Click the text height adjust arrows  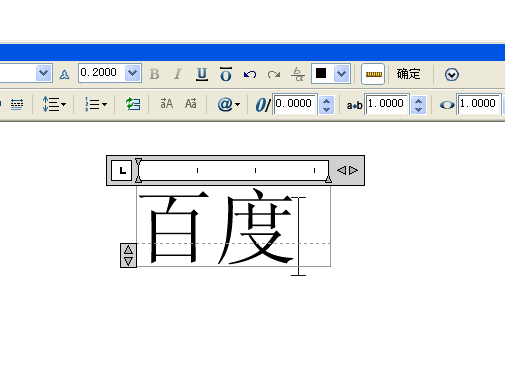click(128, 255)
